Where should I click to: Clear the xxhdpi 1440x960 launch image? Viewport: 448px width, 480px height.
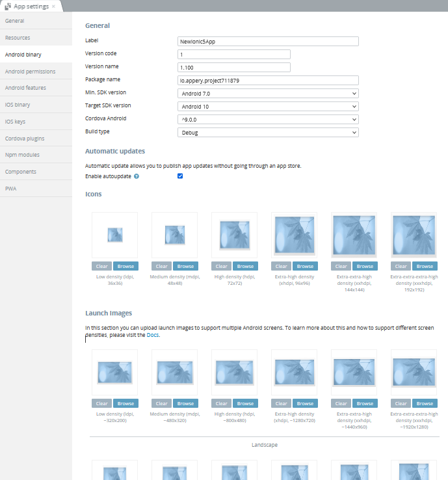(341, 403)
